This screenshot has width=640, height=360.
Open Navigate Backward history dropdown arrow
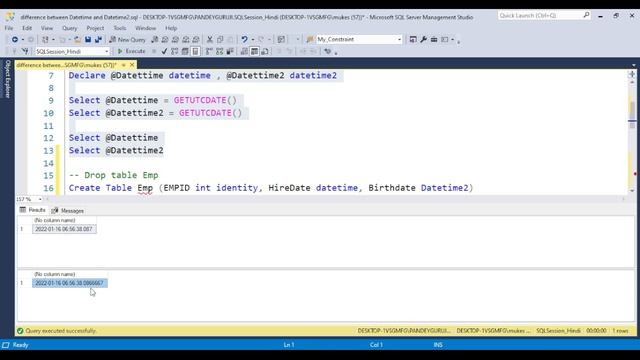(x=22, y=40)
